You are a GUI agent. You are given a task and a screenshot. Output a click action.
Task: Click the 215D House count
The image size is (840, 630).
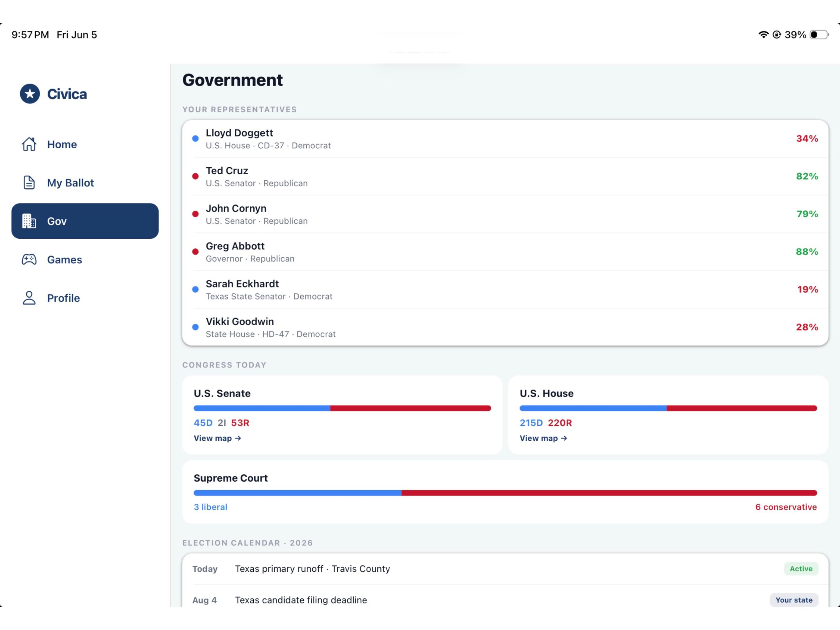531,423
